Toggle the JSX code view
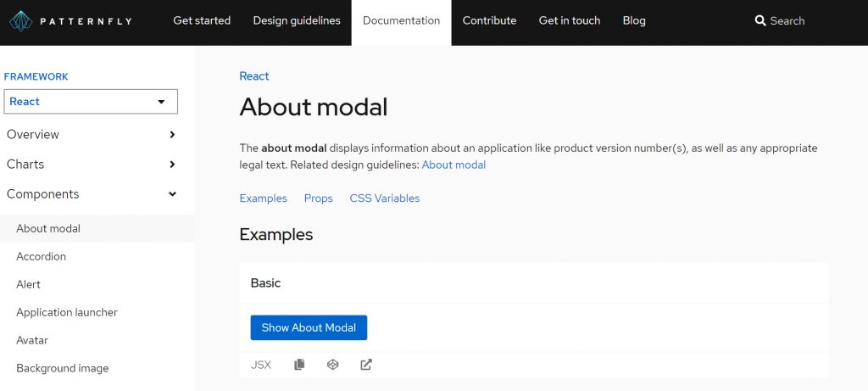Viewport: 868px width, 391px height. point(261,365)
